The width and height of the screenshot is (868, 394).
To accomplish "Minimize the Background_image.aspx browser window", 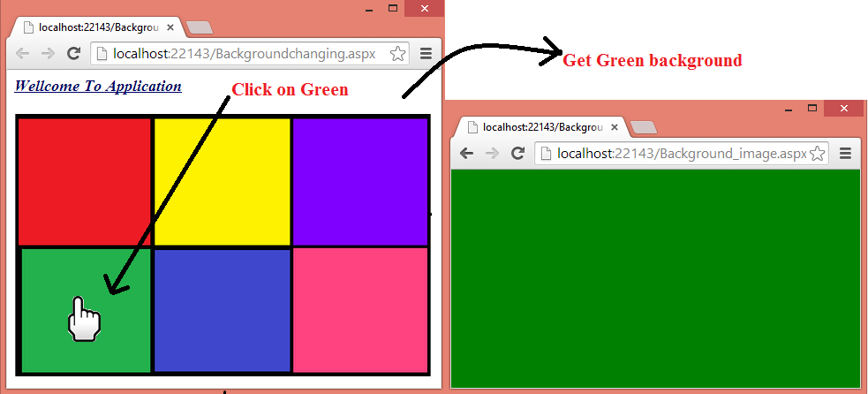I will coord(789,109).
